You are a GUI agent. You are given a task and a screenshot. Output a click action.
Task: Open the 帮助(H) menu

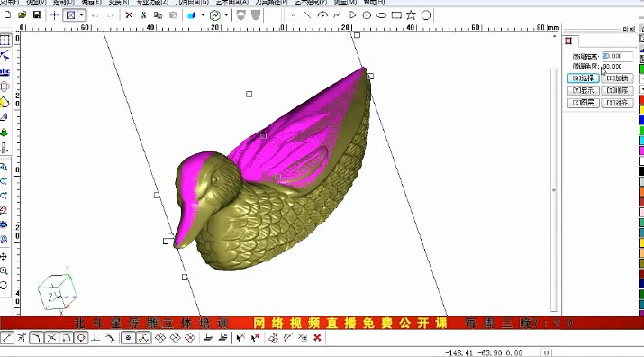coord(374,2)
